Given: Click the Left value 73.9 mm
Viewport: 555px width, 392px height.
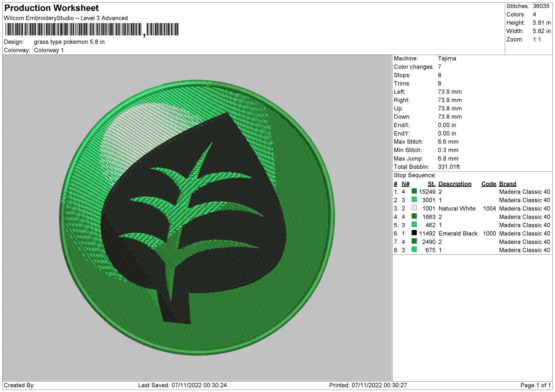Looking at the screenshot, I should click(x=450, y=92).
